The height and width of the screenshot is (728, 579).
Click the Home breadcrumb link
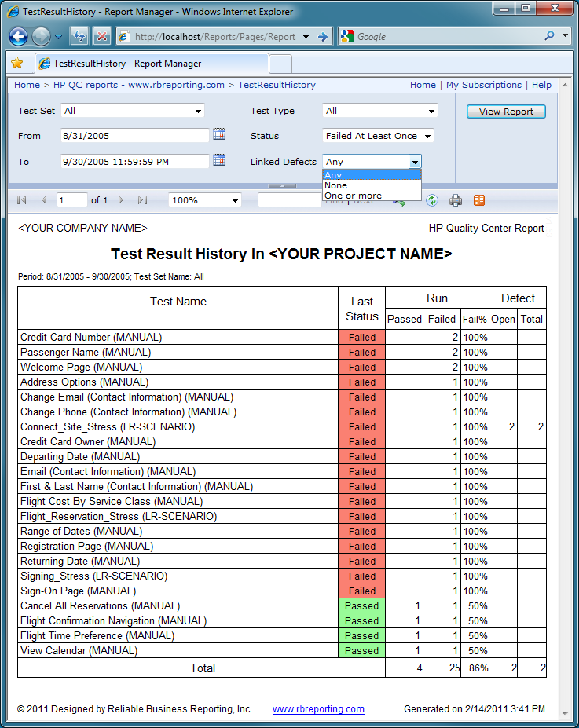pos(27,85)
